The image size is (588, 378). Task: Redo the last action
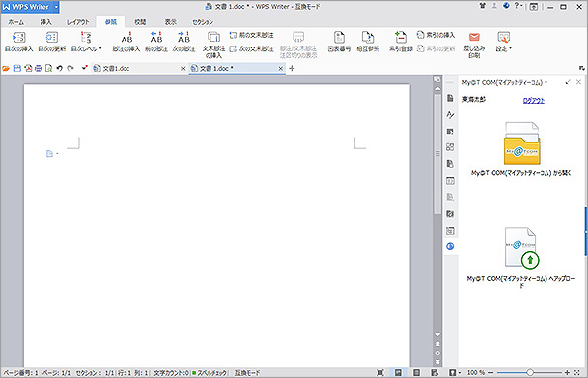[70, 68]
